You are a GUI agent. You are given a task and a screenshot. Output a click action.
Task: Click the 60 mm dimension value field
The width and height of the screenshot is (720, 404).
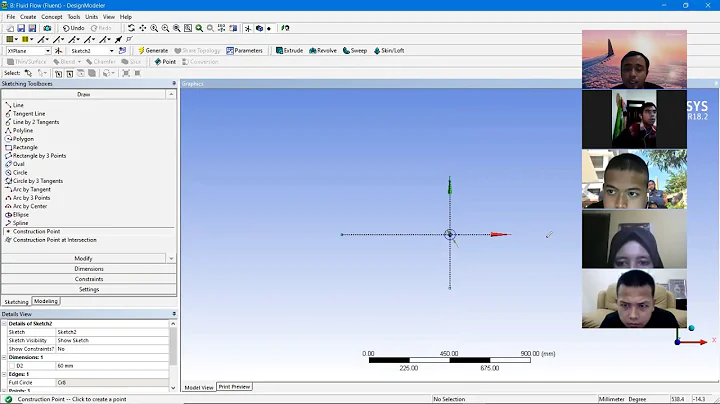click(112, 366)
